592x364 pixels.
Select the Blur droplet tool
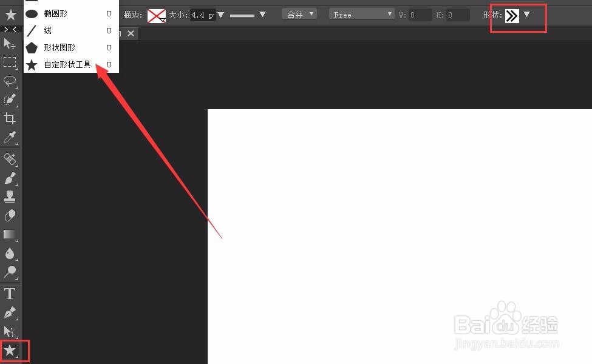(x=10, y=253)
